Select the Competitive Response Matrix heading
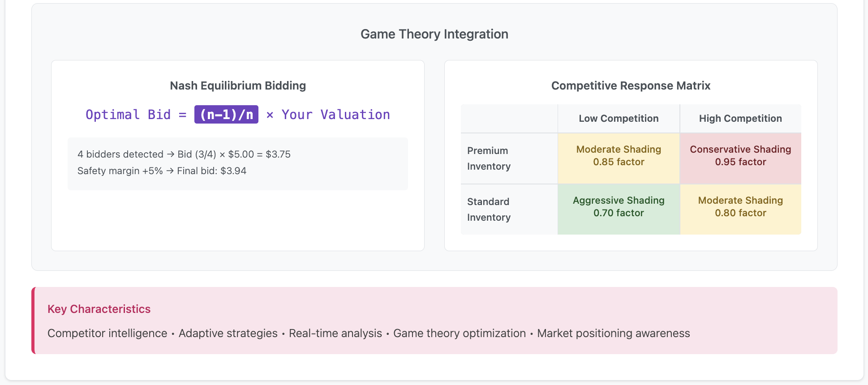868x385 pixels. pyautogui.click(x=631, y=86)
